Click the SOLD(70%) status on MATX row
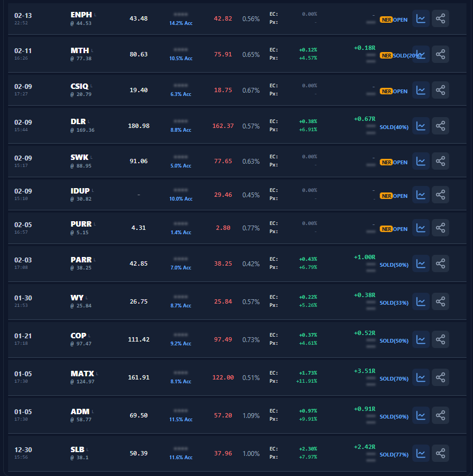 coord(394,378)
